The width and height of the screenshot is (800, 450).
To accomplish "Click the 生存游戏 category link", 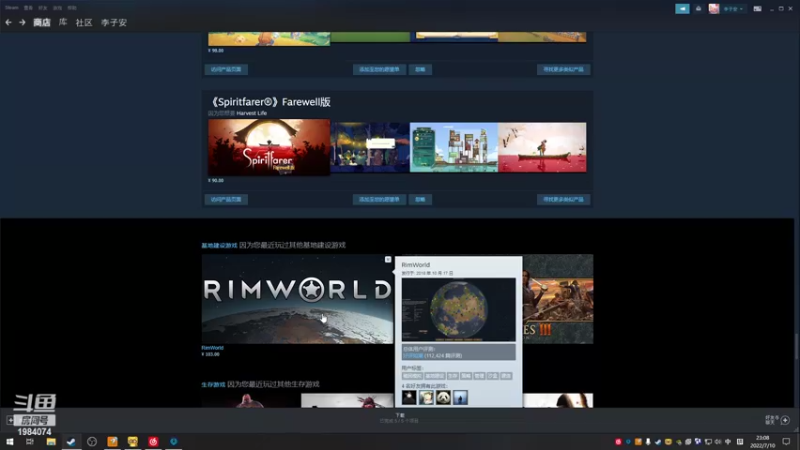I will 213,385.
